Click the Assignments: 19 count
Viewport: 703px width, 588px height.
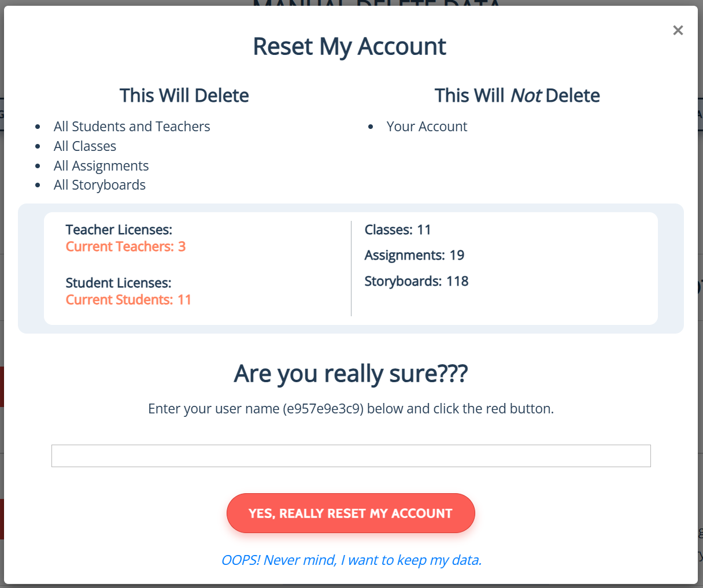(x=415, y=255)
